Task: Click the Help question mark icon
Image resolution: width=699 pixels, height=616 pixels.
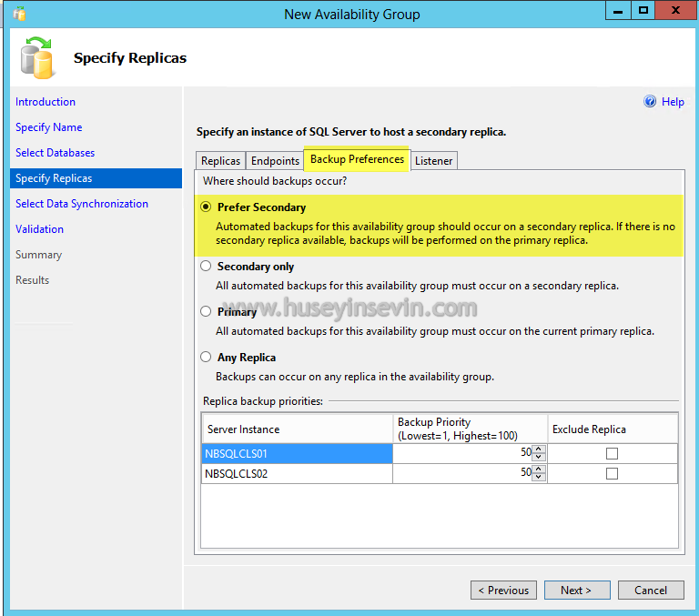Action: pos(650,102)
